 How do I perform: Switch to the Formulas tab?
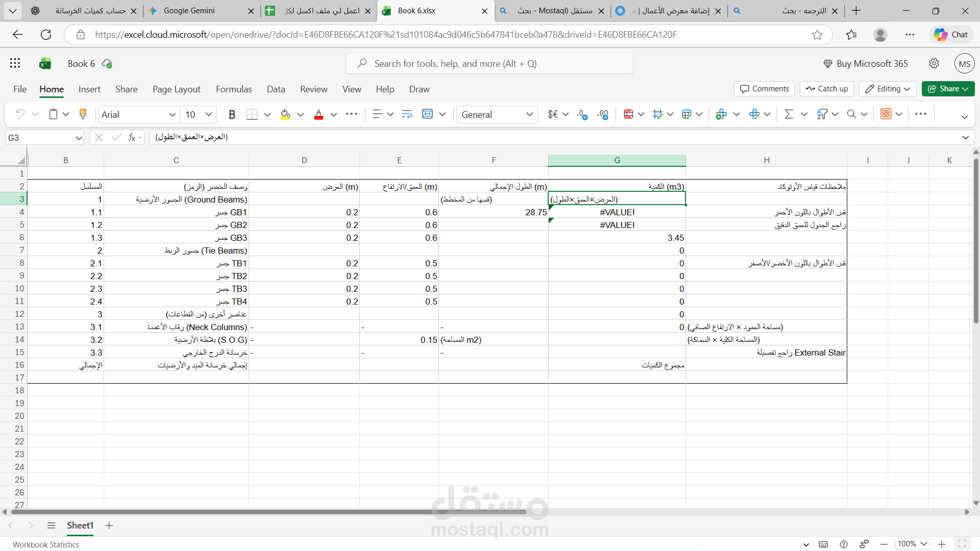234,89
